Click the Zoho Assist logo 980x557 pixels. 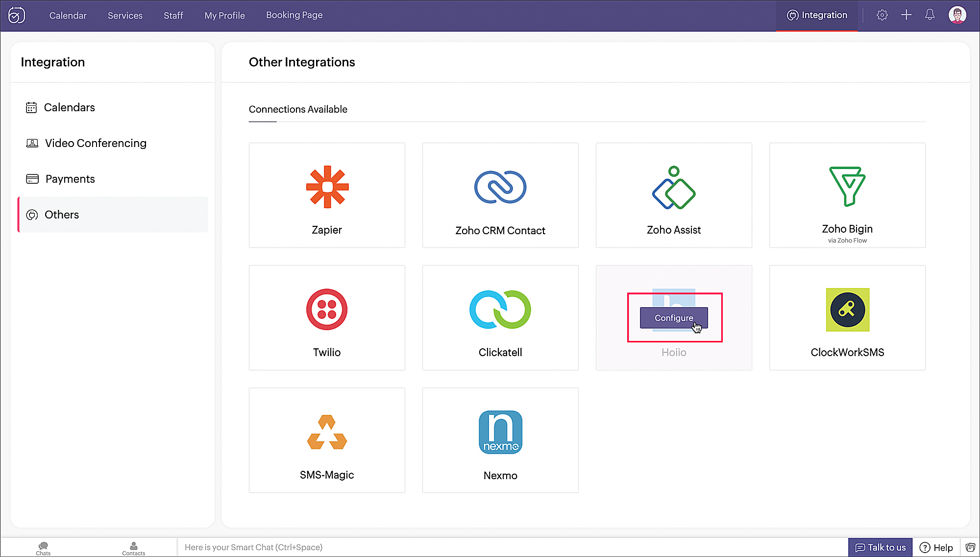coord(674,188)
